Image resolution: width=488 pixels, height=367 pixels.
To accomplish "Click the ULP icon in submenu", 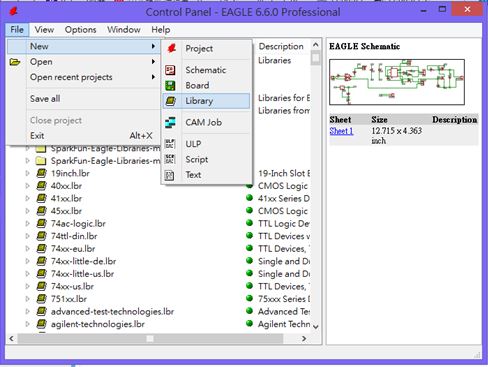I will [170, 144].
